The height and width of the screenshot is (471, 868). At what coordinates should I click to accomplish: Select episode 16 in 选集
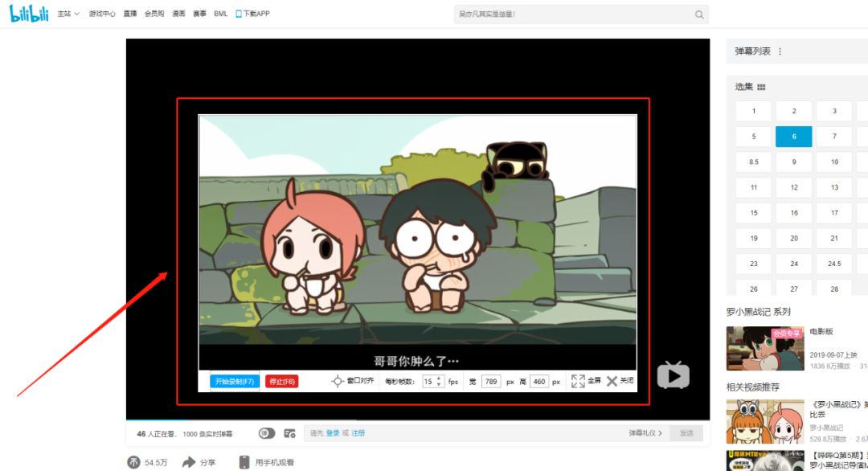[x=794, y=213]
